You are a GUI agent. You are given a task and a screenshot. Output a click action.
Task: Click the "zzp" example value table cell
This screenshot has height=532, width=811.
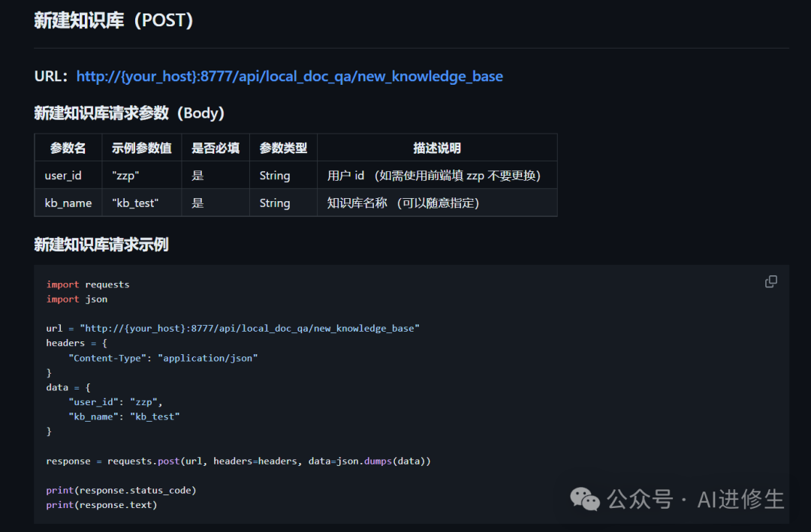tap(142, 176)
